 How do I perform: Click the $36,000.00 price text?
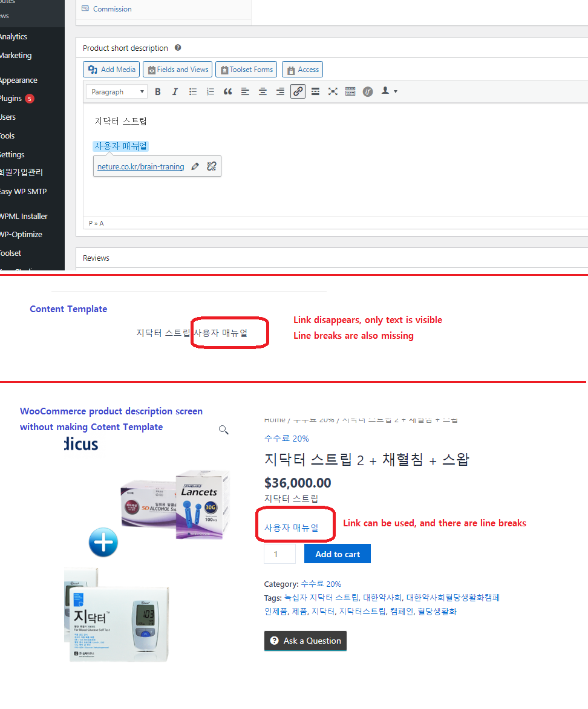(x=298, y=483)
